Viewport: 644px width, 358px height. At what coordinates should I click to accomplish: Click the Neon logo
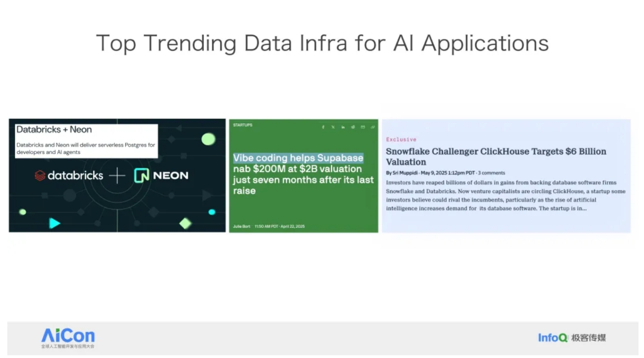(161, 175)
